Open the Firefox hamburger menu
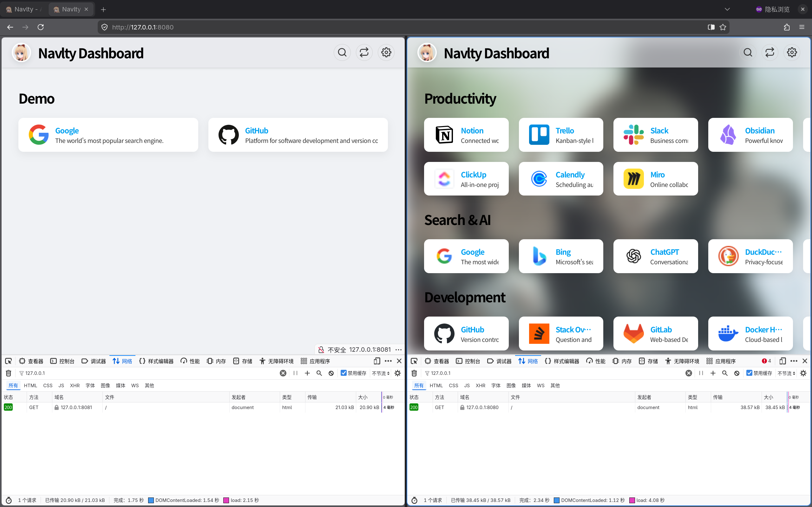 coord(802,27)
